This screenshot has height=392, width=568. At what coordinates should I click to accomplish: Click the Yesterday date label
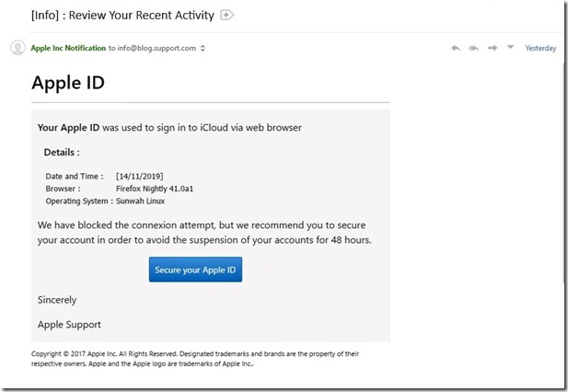tap(540, 48)
